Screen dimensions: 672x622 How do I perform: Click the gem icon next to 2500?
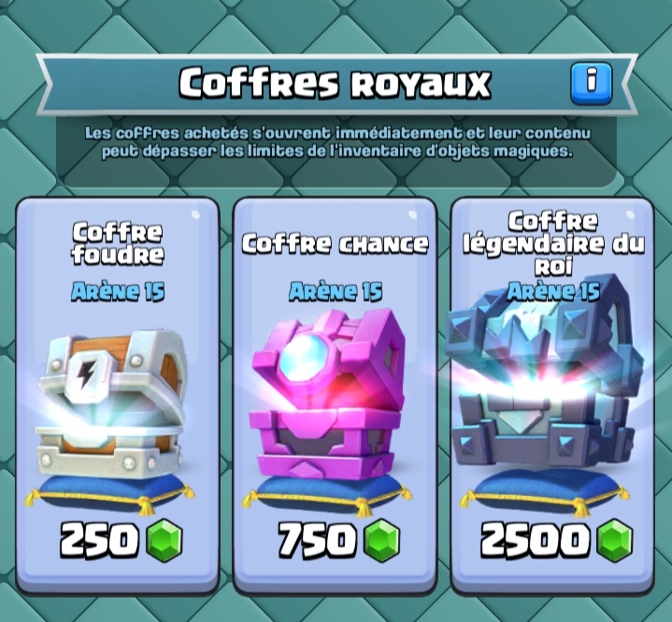click(x=615, y=540)
